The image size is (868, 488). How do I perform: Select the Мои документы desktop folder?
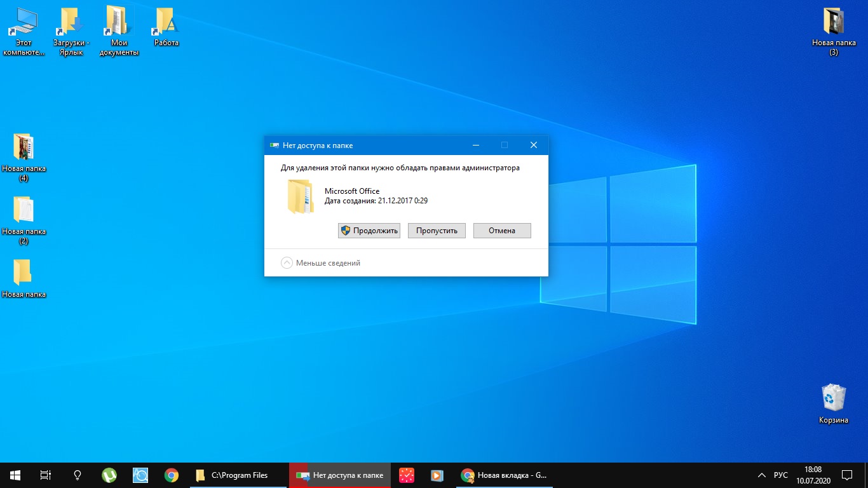(x=119, y=32)
